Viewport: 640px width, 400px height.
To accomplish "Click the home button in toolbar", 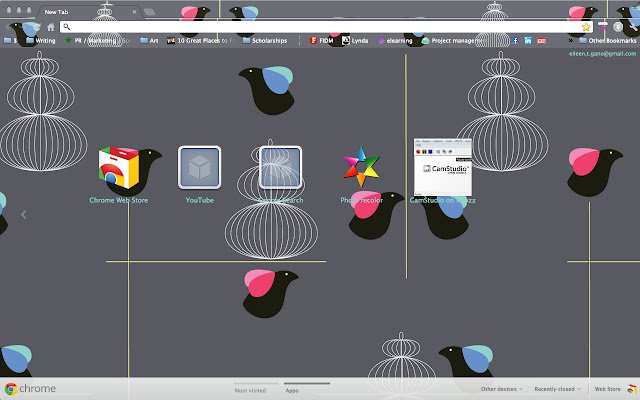I will tap(51, 27).
